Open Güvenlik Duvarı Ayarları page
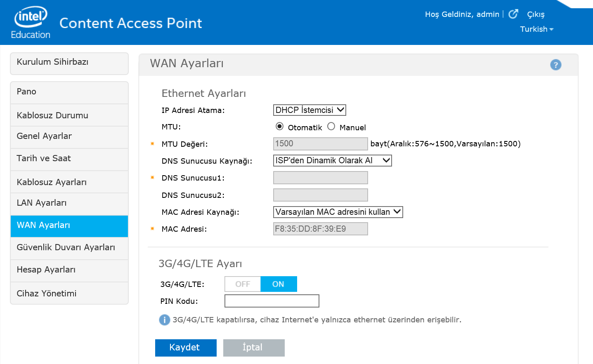The image size is (593, 364). point(69,249)
